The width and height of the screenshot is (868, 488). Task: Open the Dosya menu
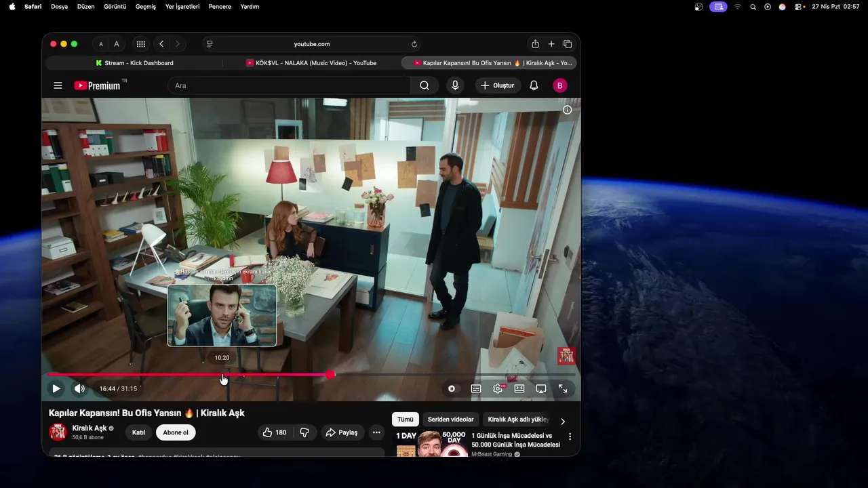pyautogui.click(x=59, y=6)
